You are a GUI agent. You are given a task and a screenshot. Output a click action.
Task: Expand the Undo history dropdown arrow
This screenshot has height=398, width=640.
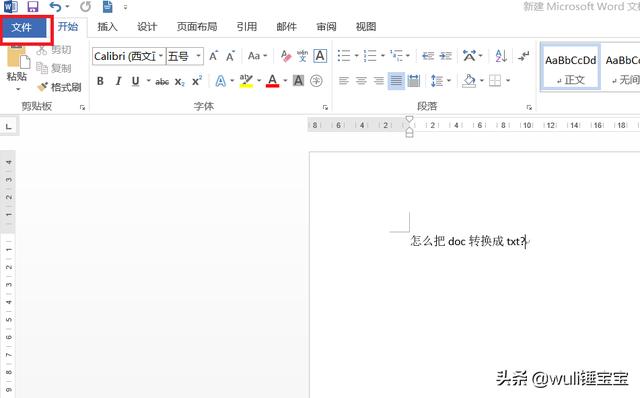coord(67,7)
